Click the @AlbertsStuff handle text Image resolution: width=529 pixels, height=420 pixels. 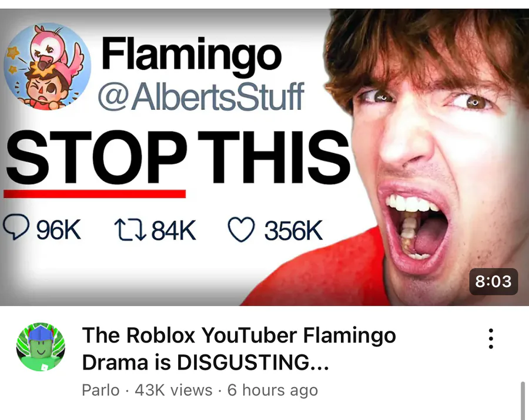(x=201, y=96)
